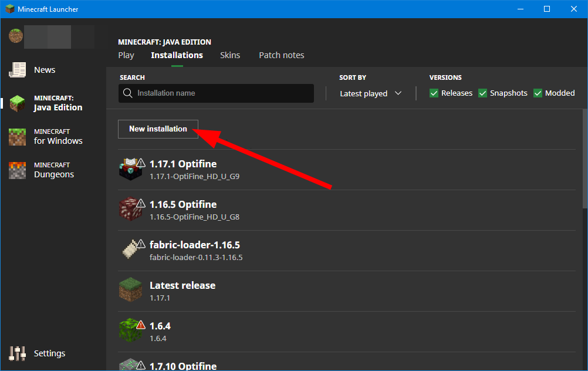Select the 1.17.1 Optifine installation title

click(183, 164)
